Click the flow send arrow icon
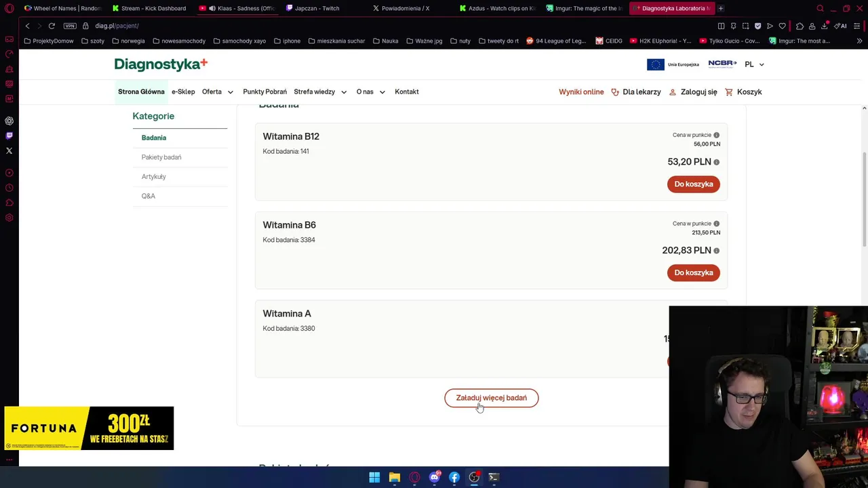The image size is (868, 488). pyautogui.click(x=770, y=26)
